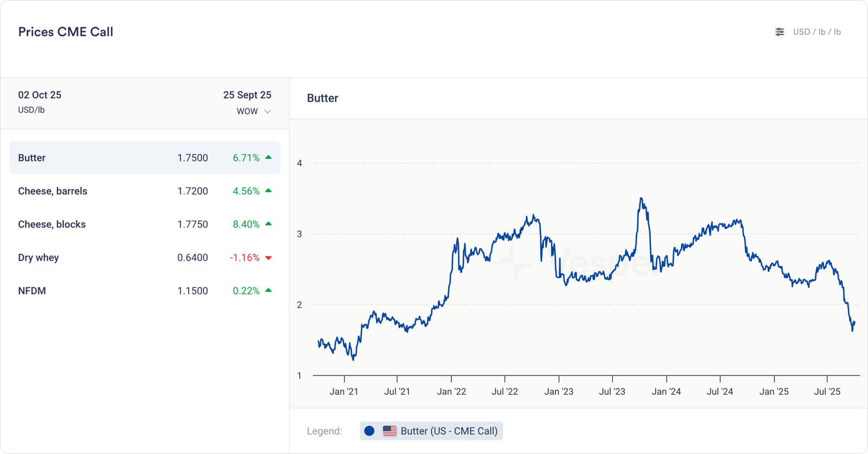
Task: Click the butter price peak on chart line
Action: pos(641,199)
